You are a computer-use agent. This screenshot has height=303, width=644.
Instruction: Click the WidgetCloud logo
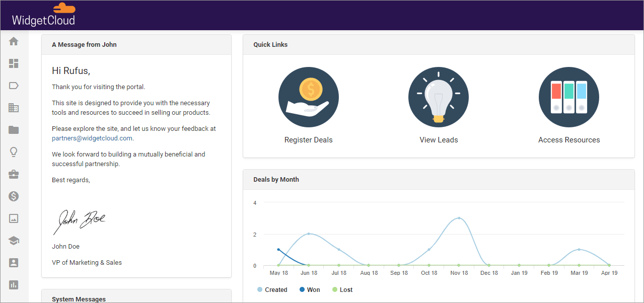(44, 15)
